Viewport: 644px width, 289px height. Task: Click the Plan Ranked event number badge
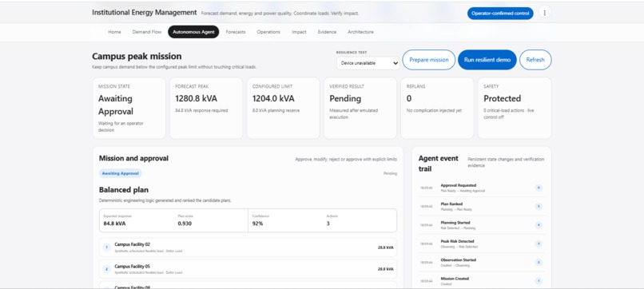coord(539,207)
